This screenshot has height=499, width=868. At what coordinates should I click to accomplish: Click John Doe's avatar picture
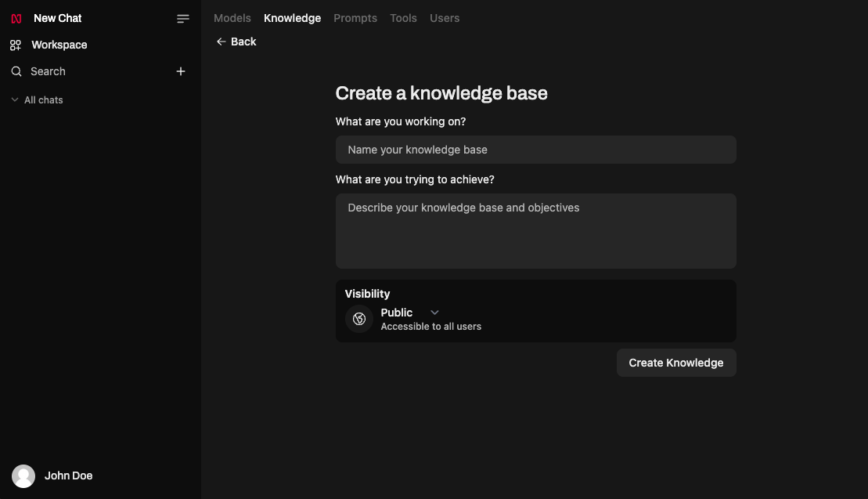[23, 475]
